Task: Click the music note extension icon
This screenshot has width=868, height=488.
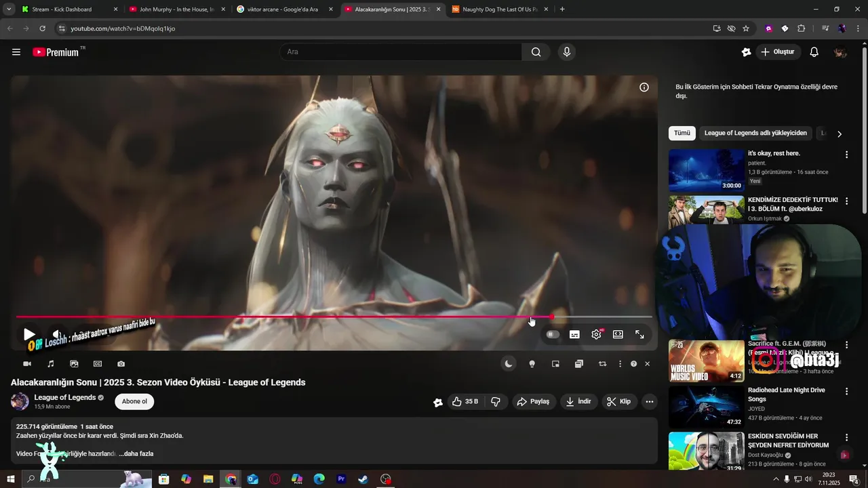Action: point(51,364)
